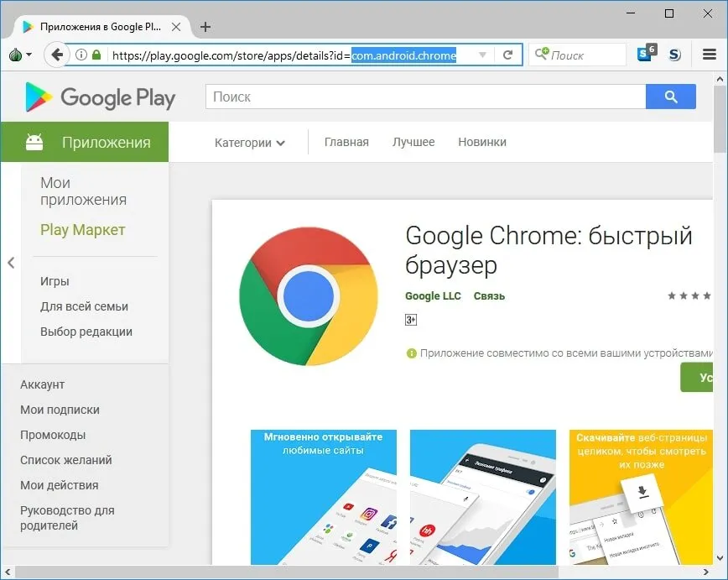Open Мои подписки link
This screenshot has height=580, width=728.
(60, 410)
